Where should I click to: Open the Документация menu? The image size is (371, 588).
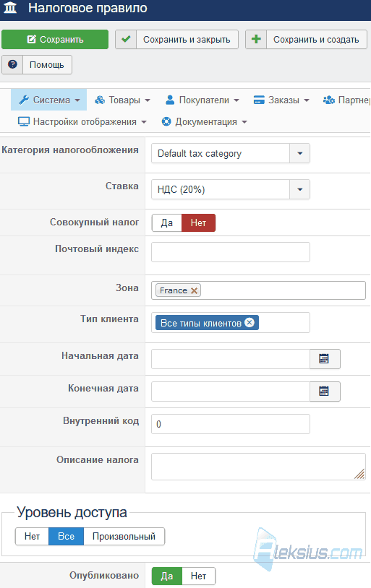[204, 121]
